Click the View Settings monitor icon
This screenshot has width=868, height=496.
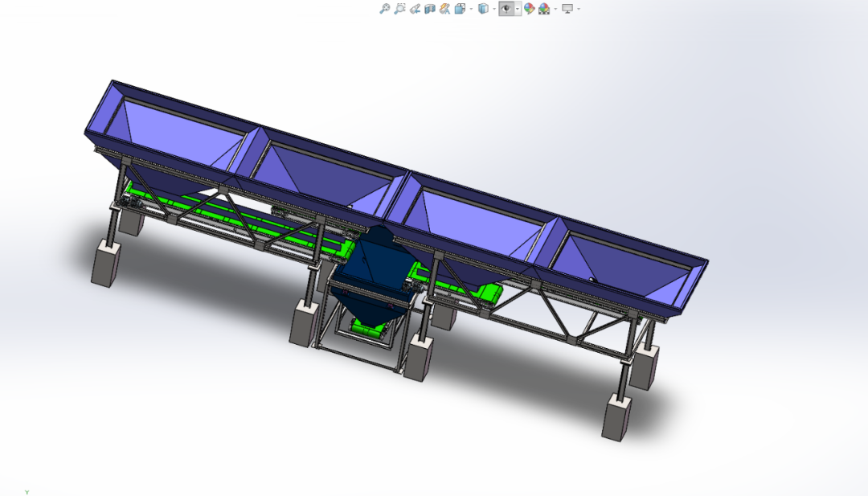[567, 9]
